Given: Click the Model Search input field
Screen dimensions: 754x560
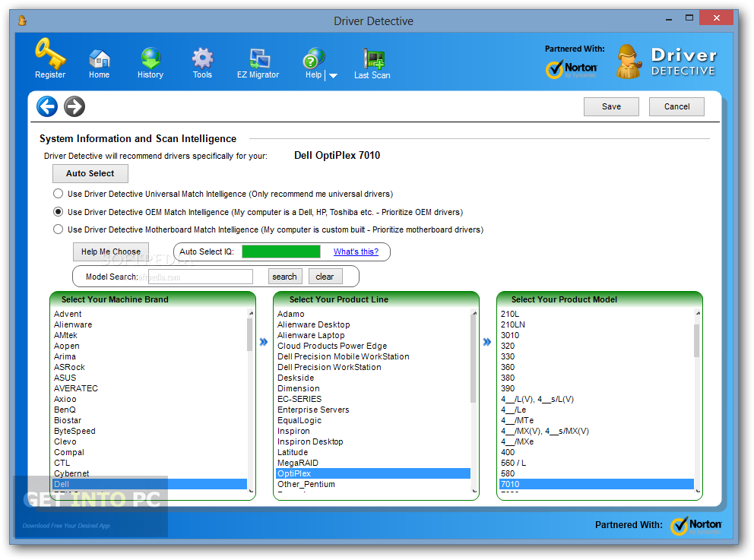Looking at the screenshot, I should [201, 277].
